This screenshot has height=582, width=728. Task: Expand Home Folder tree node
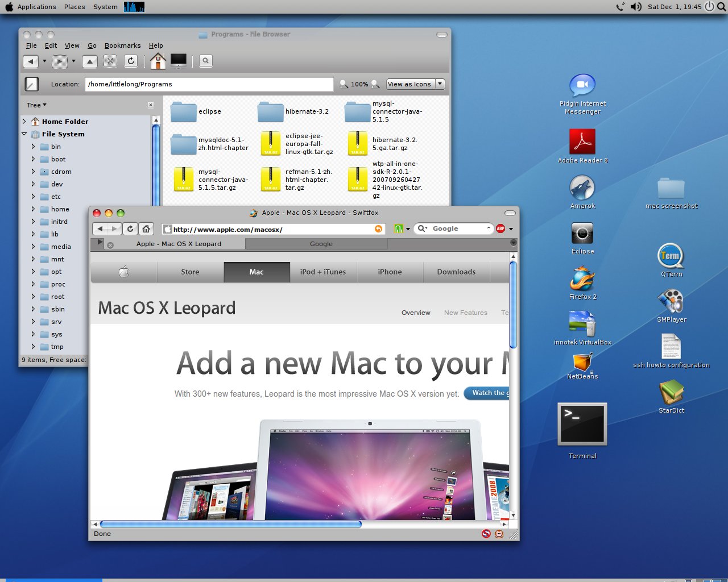pos(24,122)
